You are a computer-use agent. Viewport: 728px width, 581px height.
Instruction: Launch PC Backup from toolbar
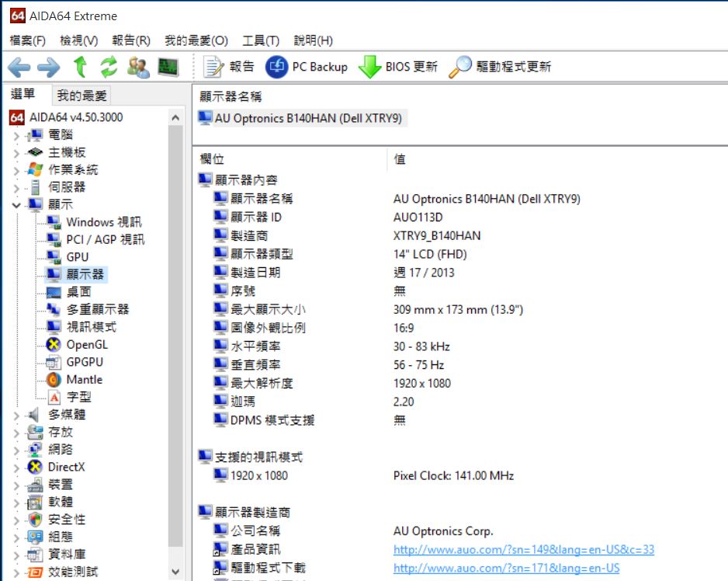point(307,67)
